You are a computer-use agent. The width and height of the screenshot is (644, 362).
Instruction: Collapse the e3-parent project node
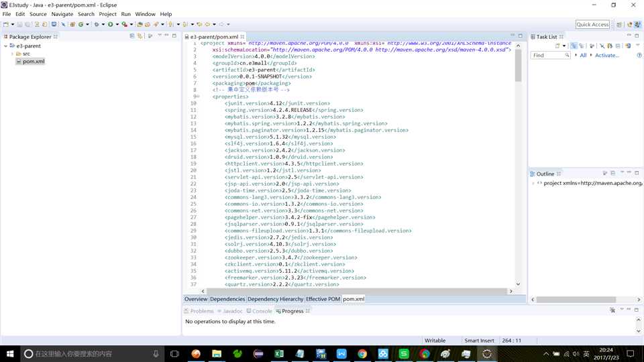[x=5, y=46]
